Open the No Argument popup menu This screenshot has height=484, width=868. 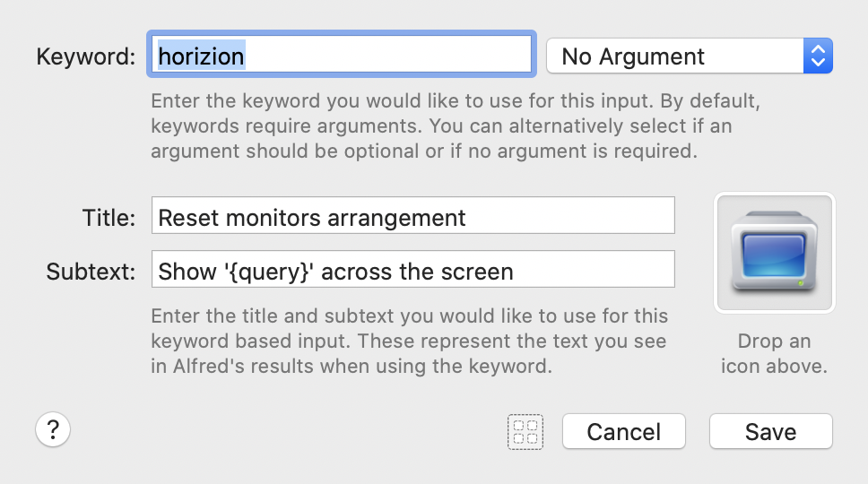pyautogui.click(x=690, y=56)
